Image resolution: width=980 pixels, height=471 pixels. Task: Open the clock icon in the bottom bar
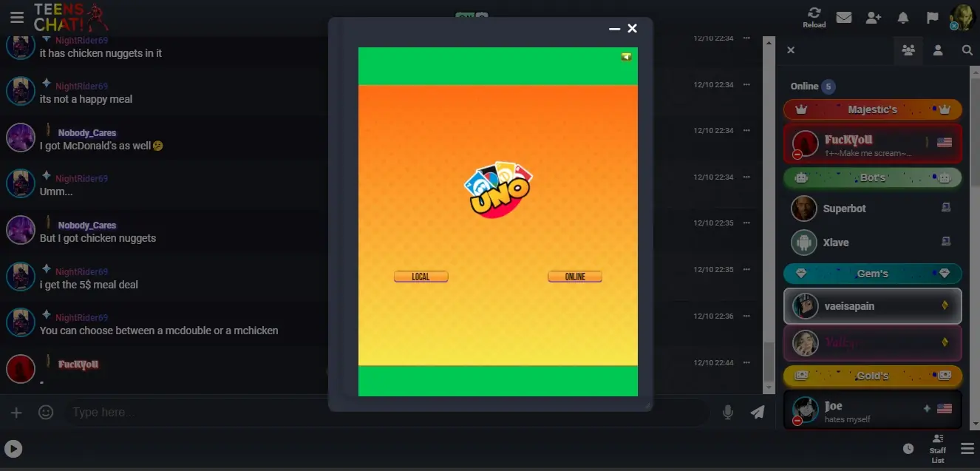[908, 449]
